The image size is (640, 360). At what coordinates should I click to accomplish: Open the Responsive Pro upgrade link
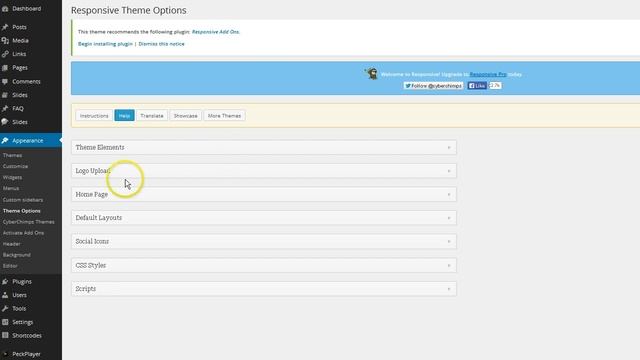[488, 74]
